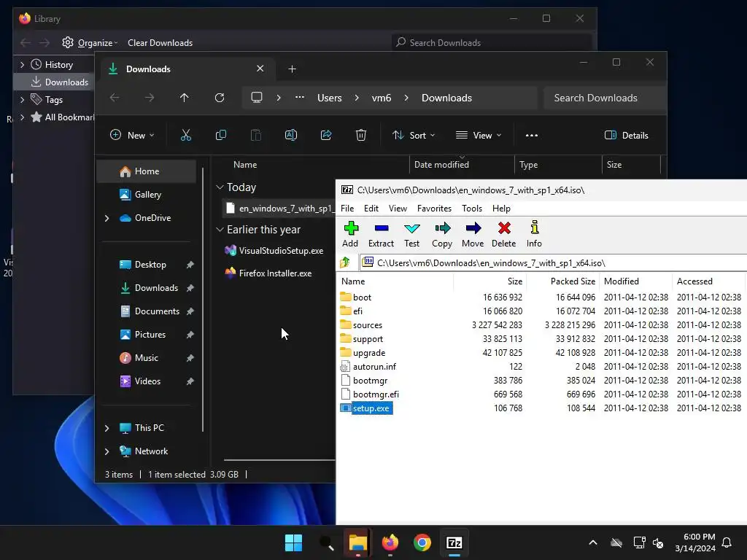This screenshot has height=560, width=747.
Task: Click vm6 in the breadcrumb path
Action: coord(381,98)
